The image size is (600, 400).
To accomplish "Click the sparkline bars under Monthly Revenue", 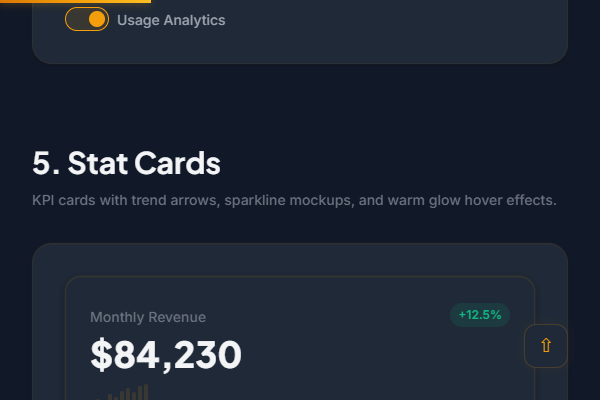I will (128, 392).
